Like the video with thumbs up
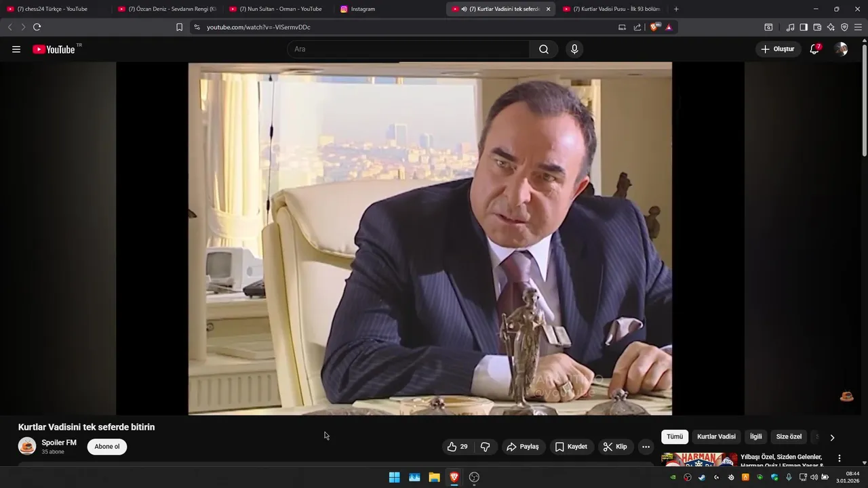Image resolution: width=868 pixels, height=488 pixels. pos(458,447)
